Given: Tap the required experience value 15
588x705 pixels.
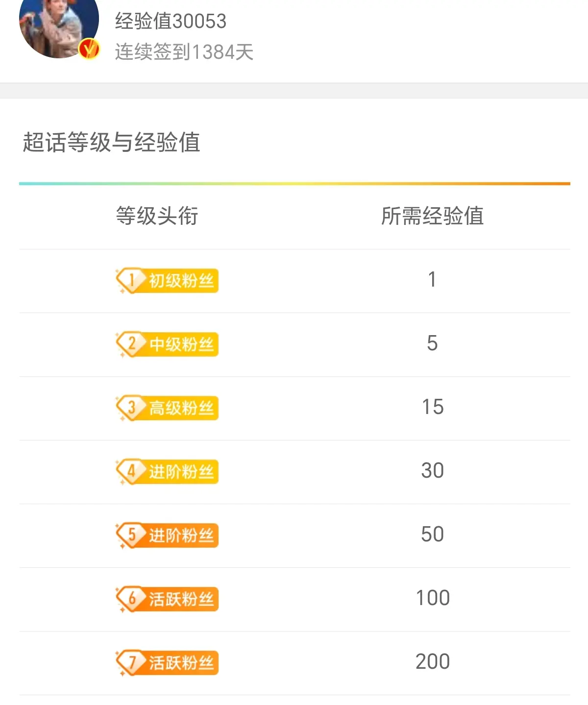Looking at the screenshot, I should click(x=432, y=407).
